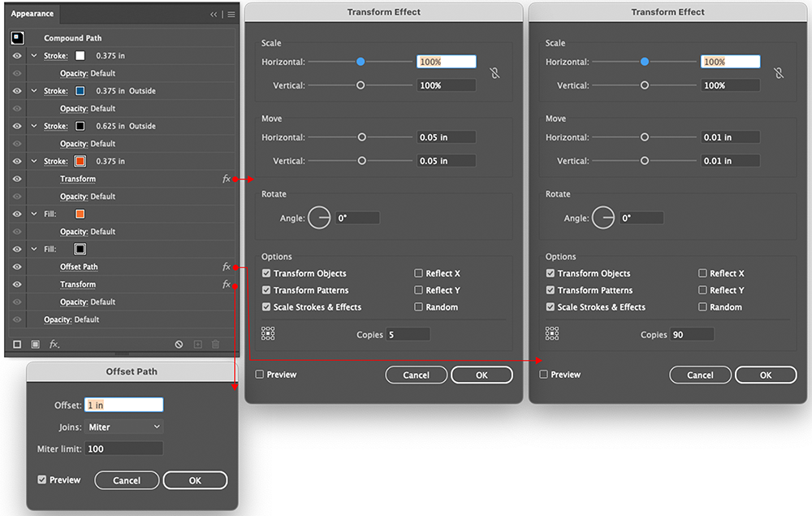The width and height of the screenshot is (812, 516).
Task: Click Add New Stroke icon in Appearance panel
Action: click(17, 345)
